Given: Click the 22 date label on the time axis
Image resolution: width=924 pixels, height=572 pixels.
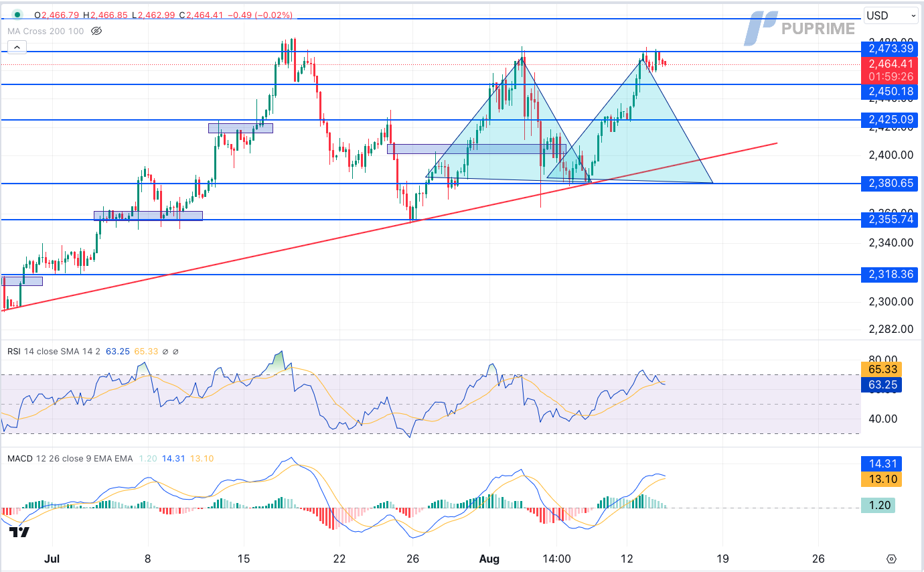Looking at the screenshot, I should click(339, 558).
